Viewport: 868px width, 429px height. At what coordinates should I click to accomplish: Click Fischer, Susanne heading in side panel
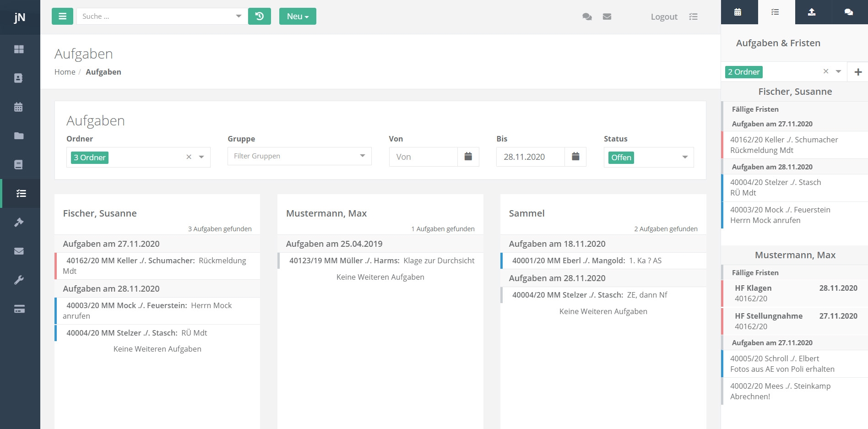[795, 92]
